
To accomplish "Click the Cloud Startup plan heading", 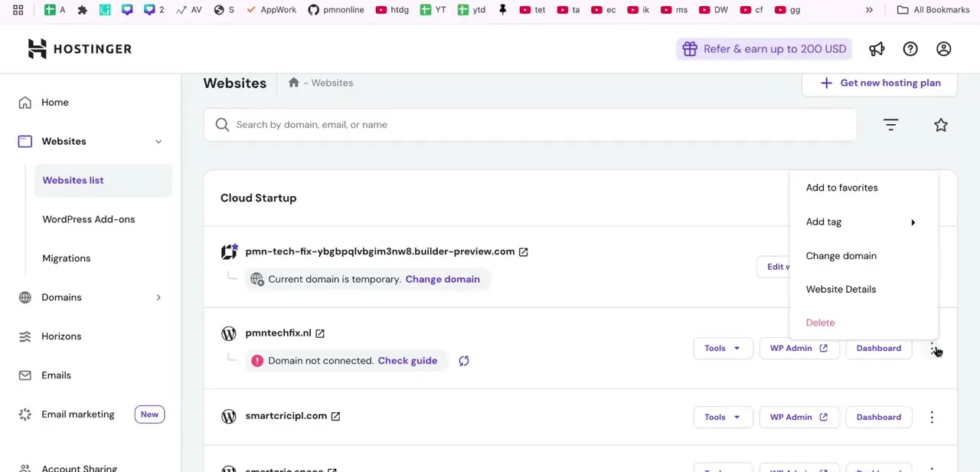I will pyautogui.click(x=258, y=198).
